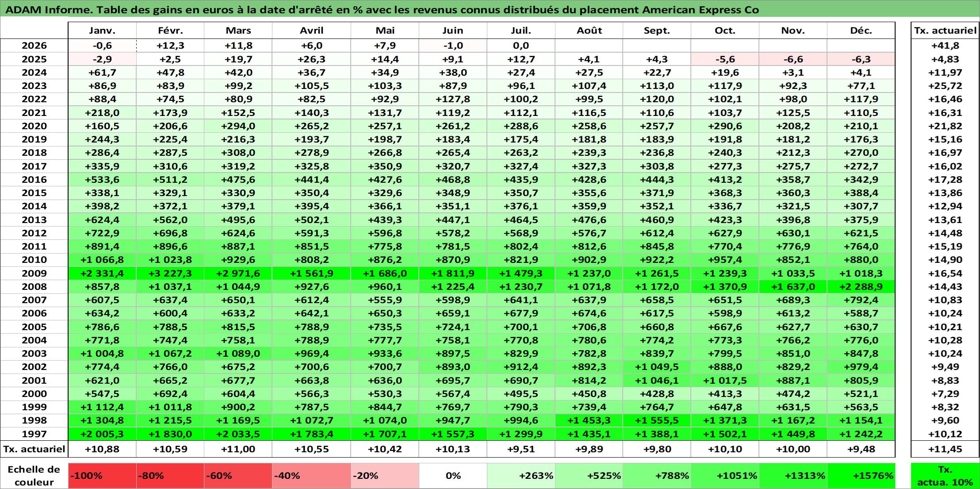Select the '+294,0' cell
980x489 pixels.
point(238,126)
